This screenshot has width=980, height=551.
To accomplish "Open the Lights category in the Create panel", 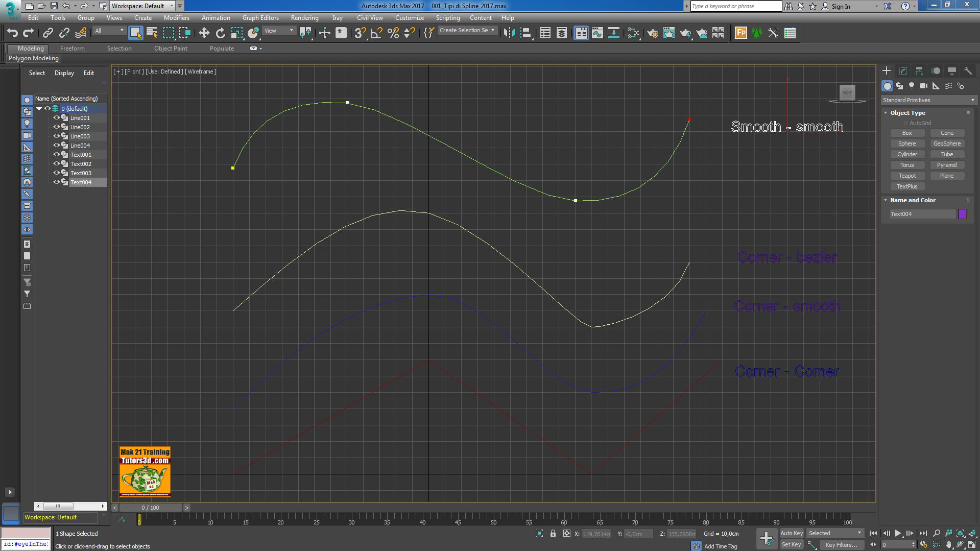I will click(x=912, y=86).
